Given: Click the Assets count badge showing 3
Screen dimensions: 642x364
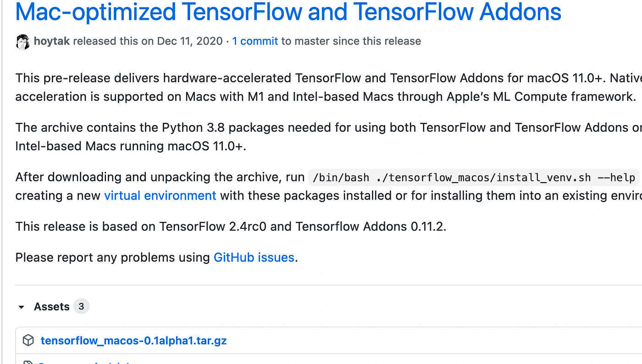Looking at the screenshot, I should (81, 306).
